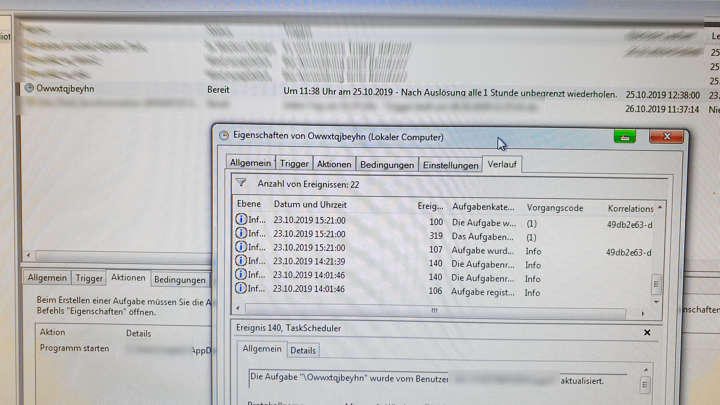
Task: Click the event list scroll-left arrow
Action: pos(238,308)
